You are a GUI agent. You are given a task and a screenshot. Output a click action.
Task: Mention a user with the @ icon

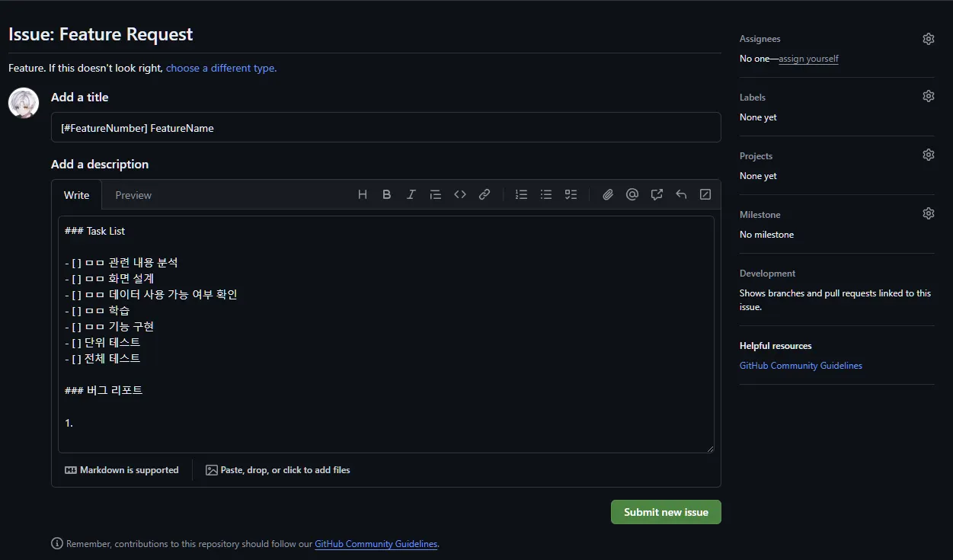632,195
